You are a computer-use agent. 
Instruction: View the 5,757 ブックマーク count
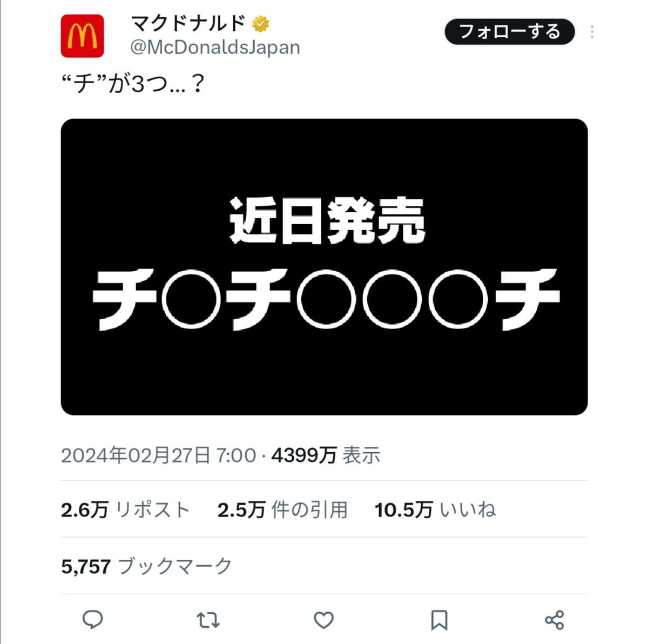[146, 566]
